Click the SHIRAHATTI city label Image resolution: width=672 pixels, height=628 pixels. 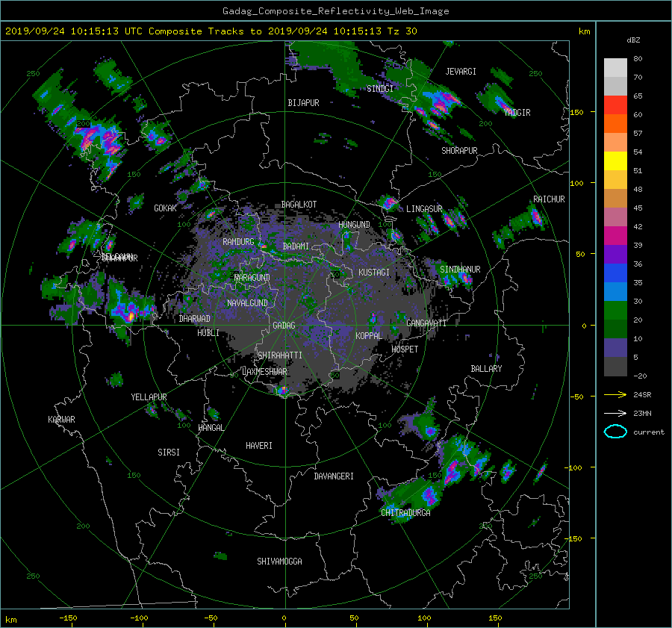point(280,355)
